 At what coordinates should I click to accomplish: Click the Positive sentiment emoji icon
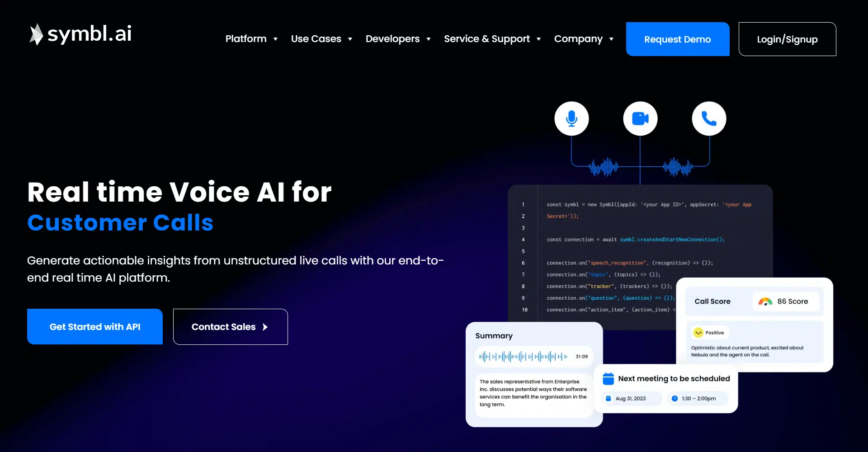coord(698,333)
